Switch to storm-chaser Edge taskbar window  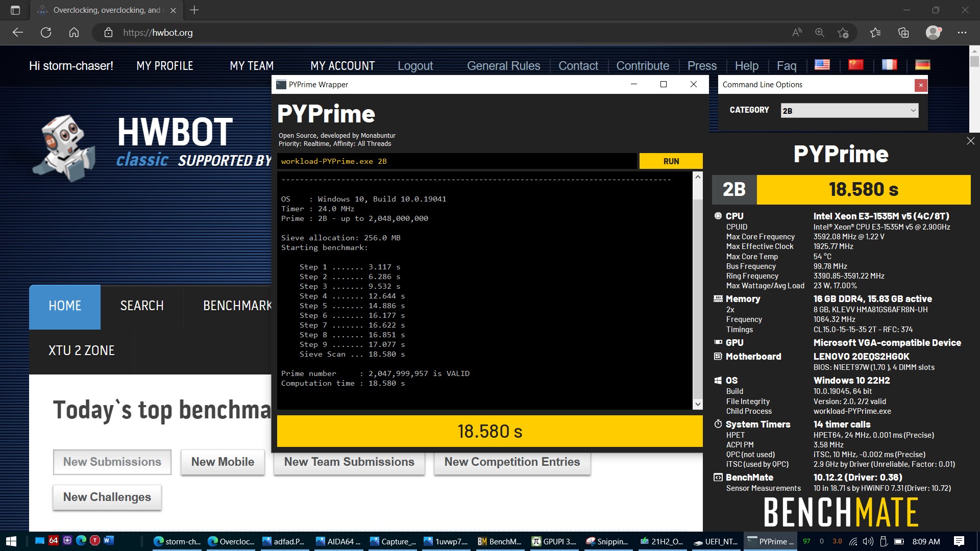click(x=177, y=542)
